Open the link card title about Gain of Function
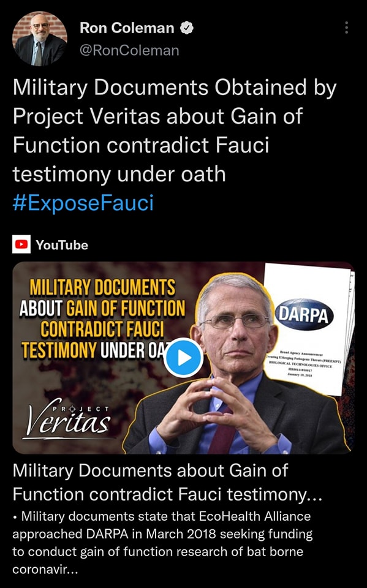Viewport: 367px width, 588px height. (167, 482)
